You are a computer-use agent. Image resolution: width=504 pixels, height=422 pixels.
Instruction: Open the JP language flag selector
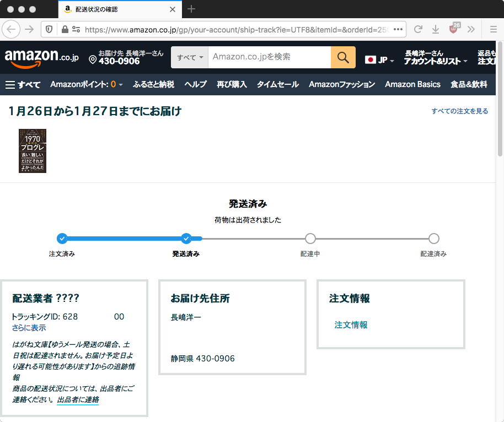[379, 59]
